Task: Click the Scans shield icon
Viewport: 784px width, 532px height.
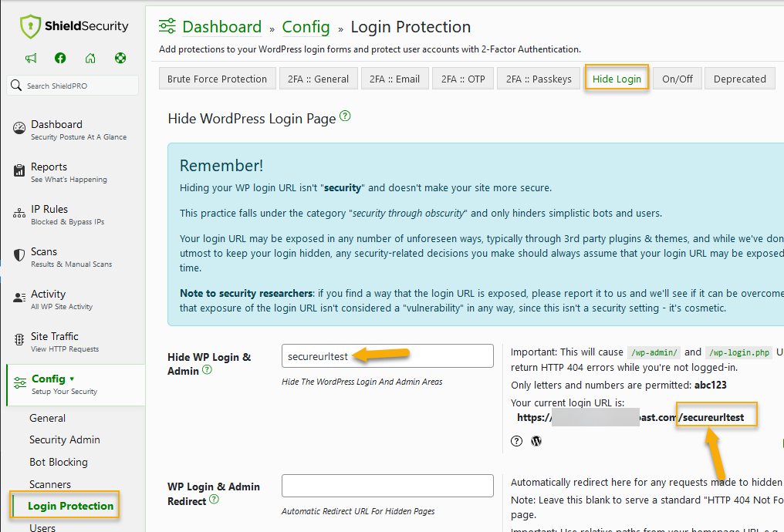Action: [19, 255]
